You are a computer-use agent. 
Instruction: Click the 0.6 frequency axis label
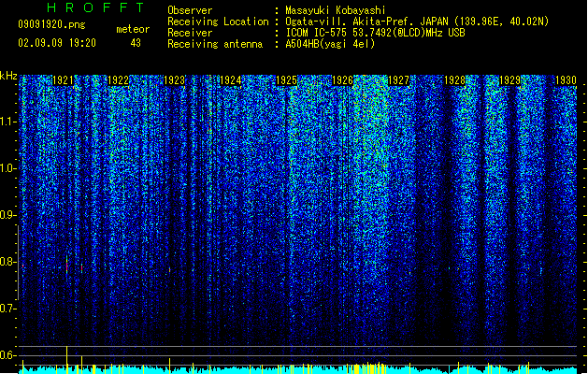8,355
